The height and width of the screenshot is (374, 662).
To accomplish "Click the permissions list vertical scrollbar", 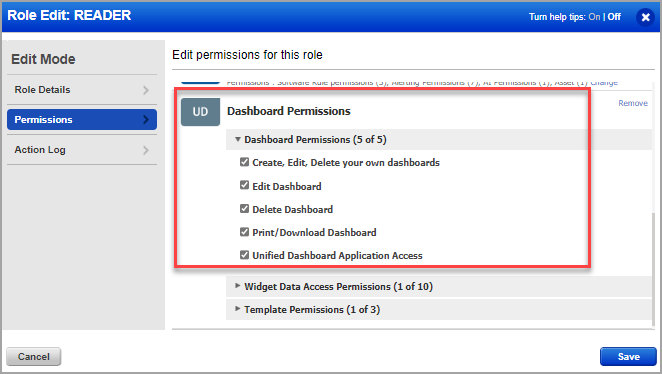I will tap(654, 269).
